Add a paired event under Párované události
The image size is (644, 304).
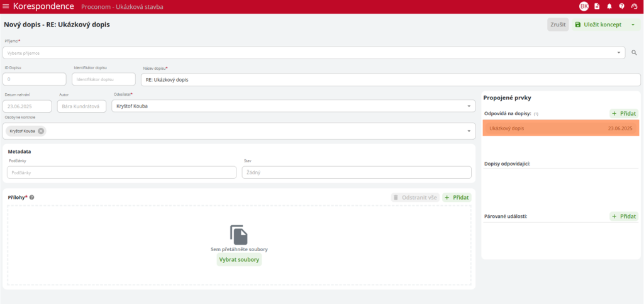click(624, 216)
